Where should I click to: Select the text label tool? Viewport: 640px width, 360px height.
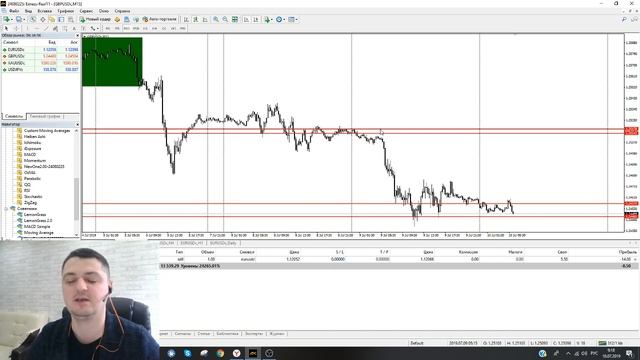click(x=83, y=28)
